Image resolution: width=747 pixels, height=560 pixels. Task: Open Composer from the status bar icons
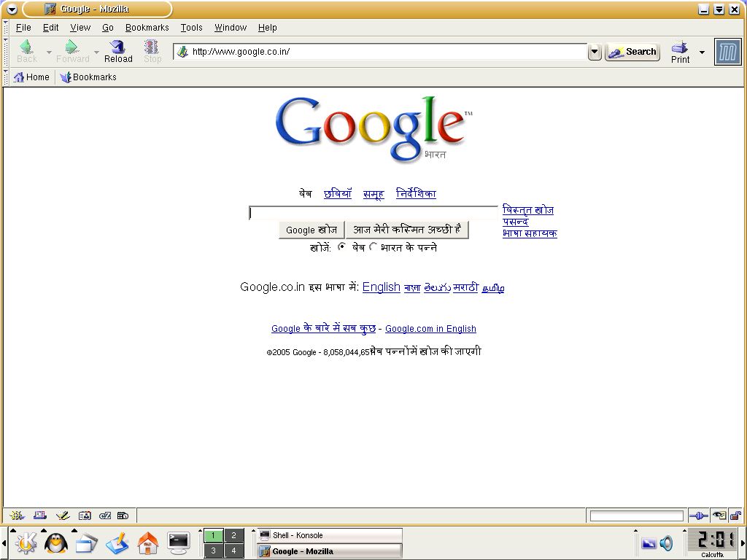[x=63, y=516]
